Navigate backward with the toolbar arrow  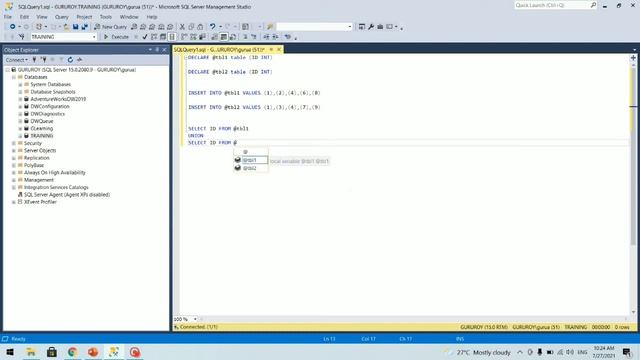click(12, 27)
